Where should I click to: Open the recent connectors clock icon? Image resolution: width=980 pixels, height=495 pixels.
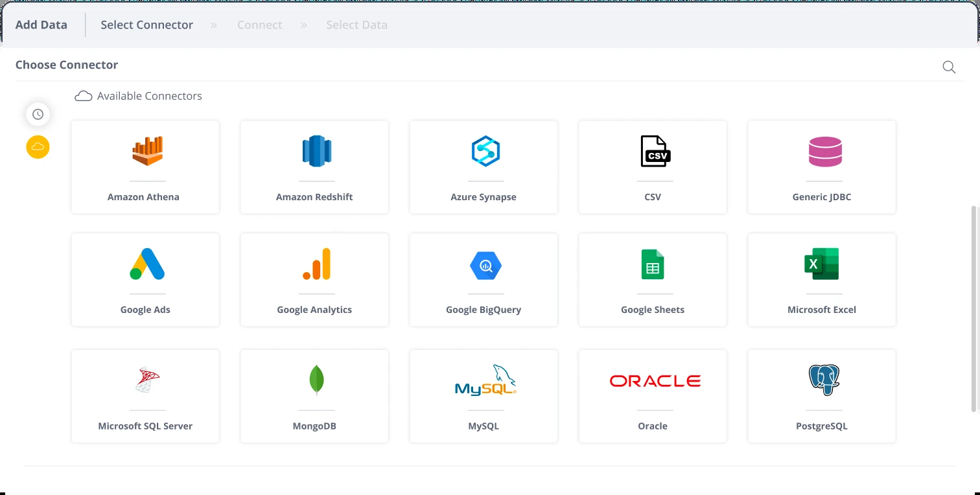(38, 114)
